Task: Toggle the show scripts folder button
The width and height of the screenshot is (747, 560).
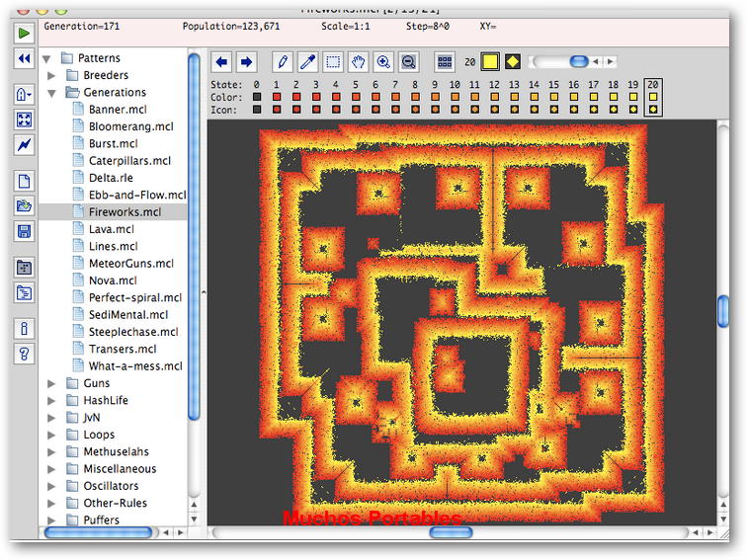Action: pyautogui.click(x=24, y=292)
